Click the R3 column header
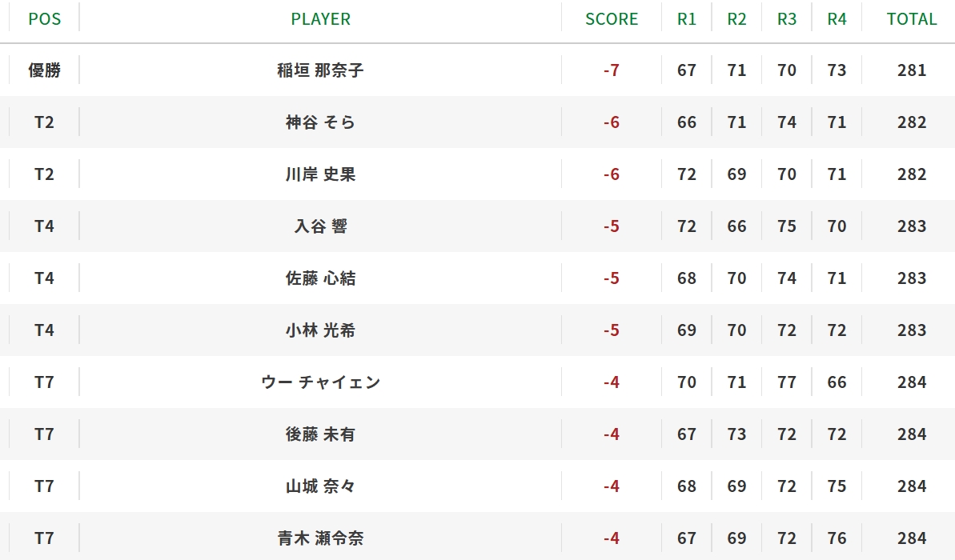Viewport: 955px width, 560px height. click(786, 19)
